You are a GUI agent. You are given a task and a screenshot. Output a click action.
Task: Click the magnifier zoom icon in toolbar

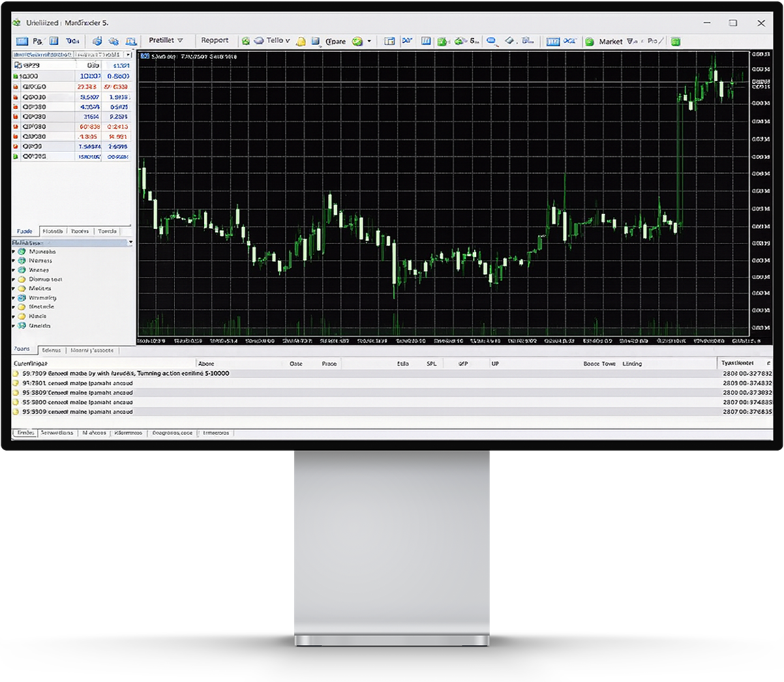pyautogui.click(x=489, y=40)
